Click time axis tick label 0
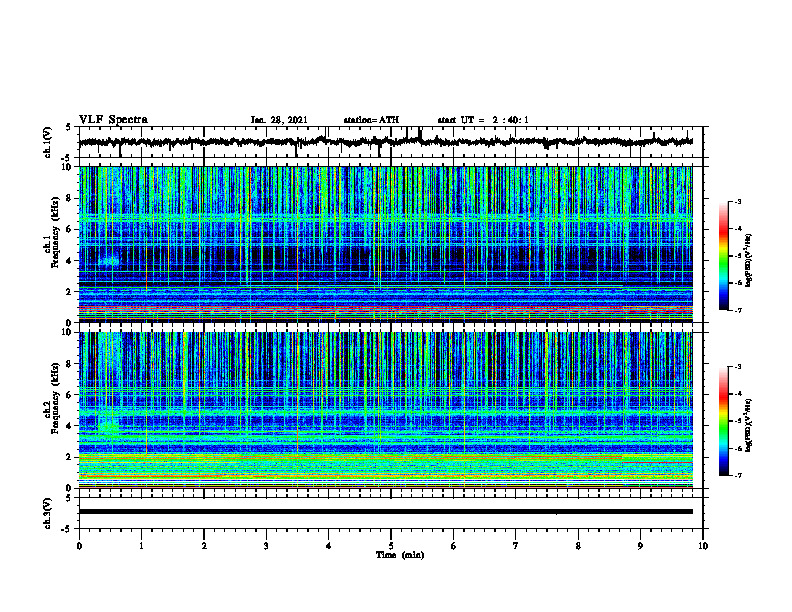The image size is (792, 612). [79, 546]
